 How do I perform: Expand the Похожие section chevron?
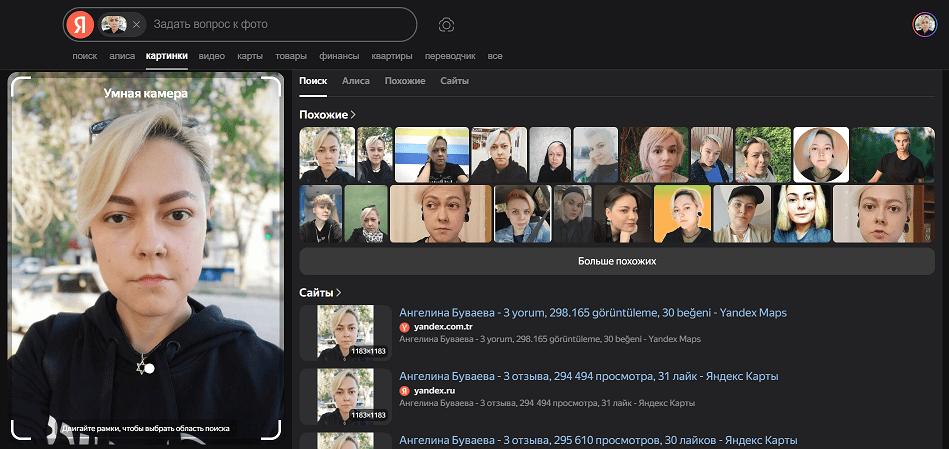pyautogui.click(x=353, y=115)
